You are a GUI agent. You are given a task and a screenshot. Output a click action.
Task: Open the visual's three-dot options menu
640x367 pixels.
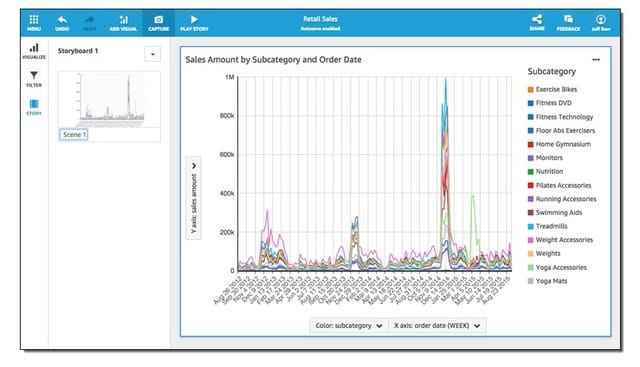596,60
